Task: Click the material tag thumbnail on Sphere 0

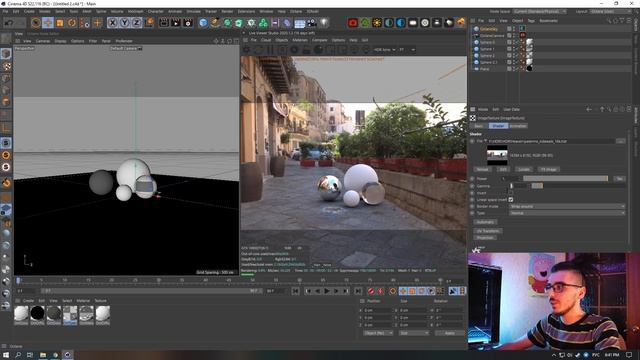Action: pyautogui.click(x=529, y=42)
